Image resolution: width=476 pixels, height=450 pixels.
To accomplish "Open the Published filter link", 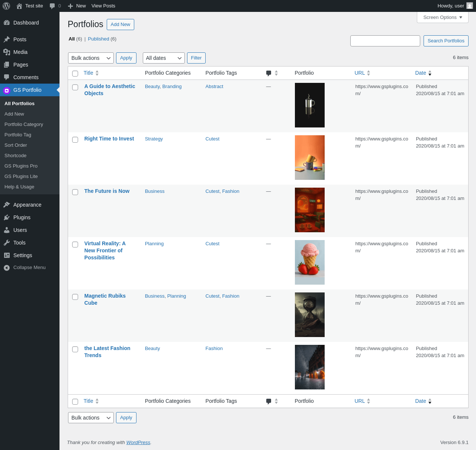I will [x=99, y=39].
